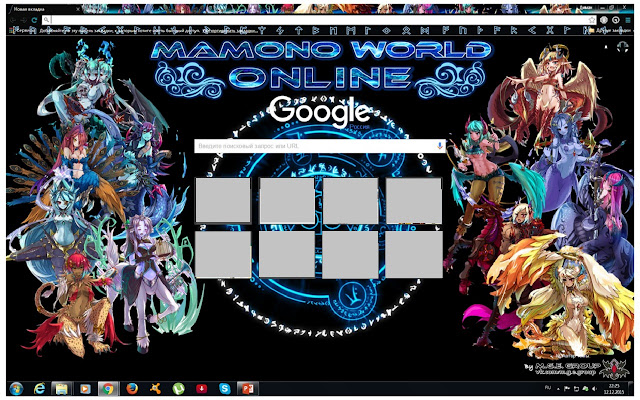Screen dimensions: 640x400
Task: Click the circular extension icon before the menu button
Action: coord(616,20)
